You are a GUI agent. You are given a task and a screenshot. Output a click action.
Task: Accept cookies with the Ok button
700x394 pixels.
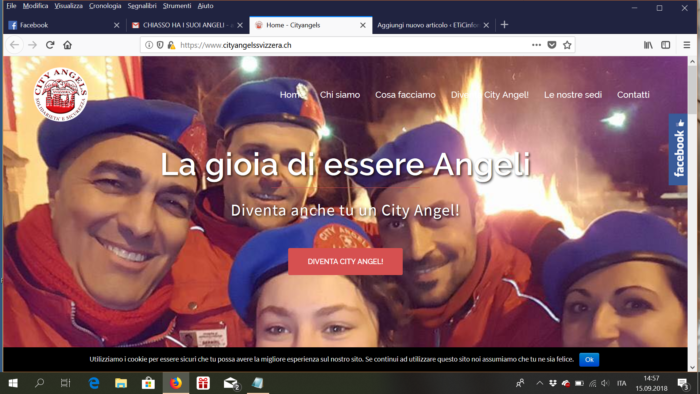pos(589,360)
